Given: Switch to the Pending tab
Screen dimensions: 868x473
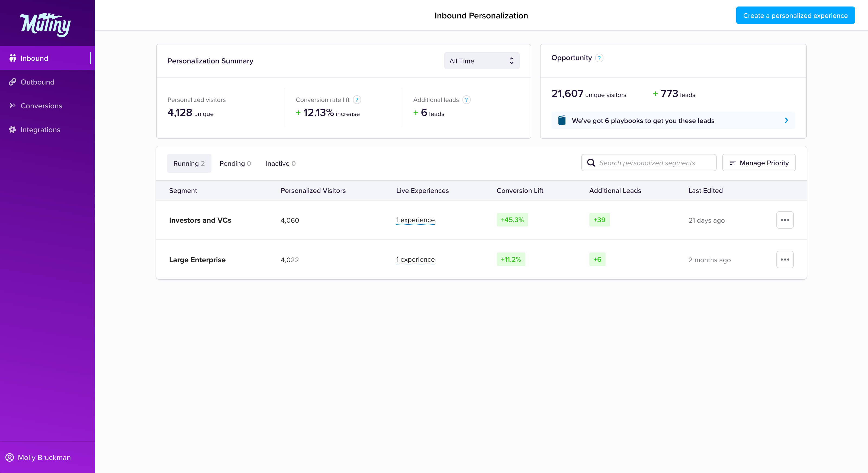Looking at the screenshot, I should point(235,164).
